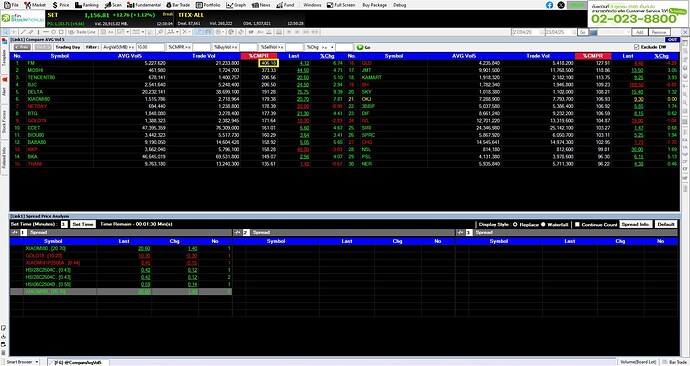Open the Smart Browser dropdown

click(x=23, y=362)
